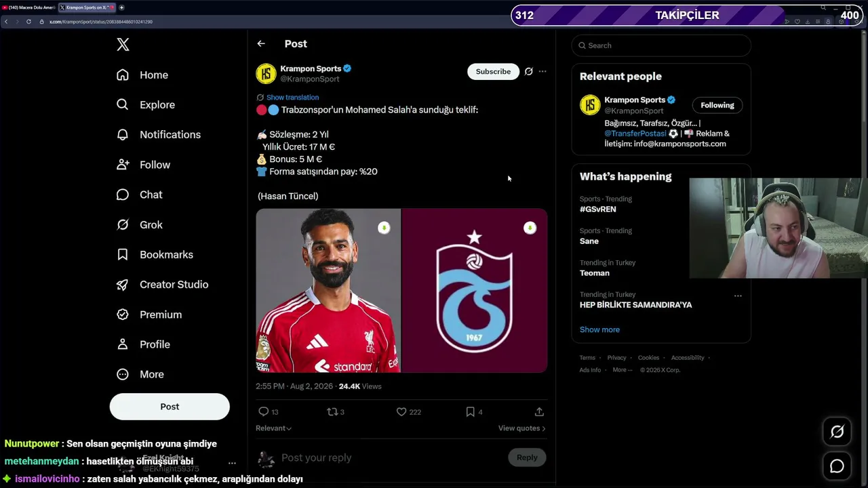Toggle the Following button for Krampon Sports
The width and height of the screenshot is (868, 488).
tap(717, 105)
